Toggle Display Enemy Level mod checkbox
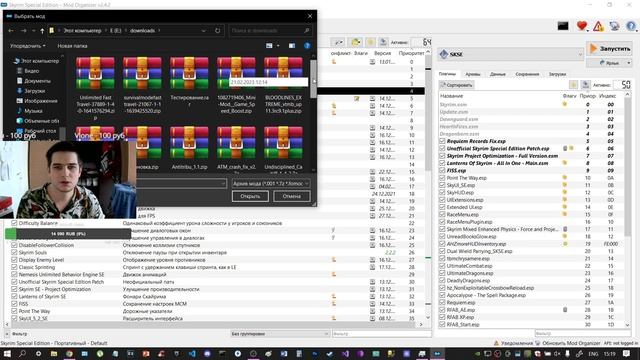The image size is (640, 360). [x=14, y=260]
